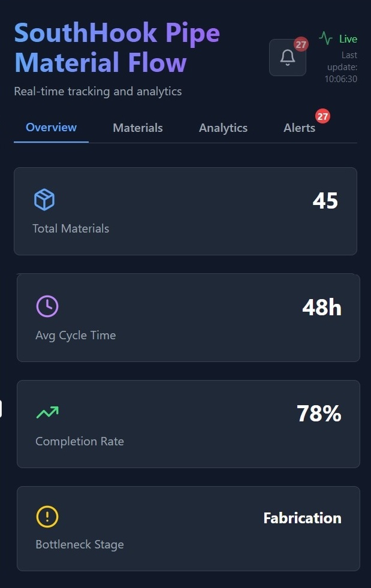This screenshot has width=371, height=588.
Task: Switch to the Overview tab
Action: (x=51, y=128)
